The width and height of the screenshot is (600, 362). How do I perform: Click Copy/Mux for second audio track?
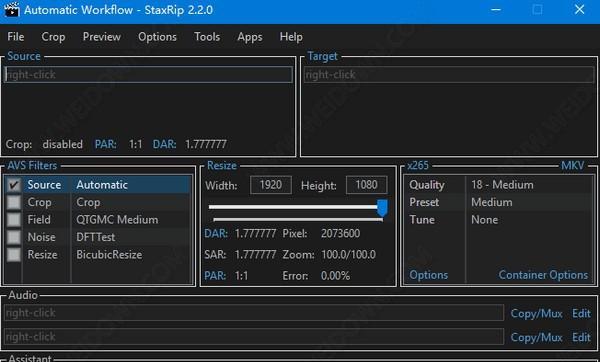pyautogui.click(x=536, y=338)
